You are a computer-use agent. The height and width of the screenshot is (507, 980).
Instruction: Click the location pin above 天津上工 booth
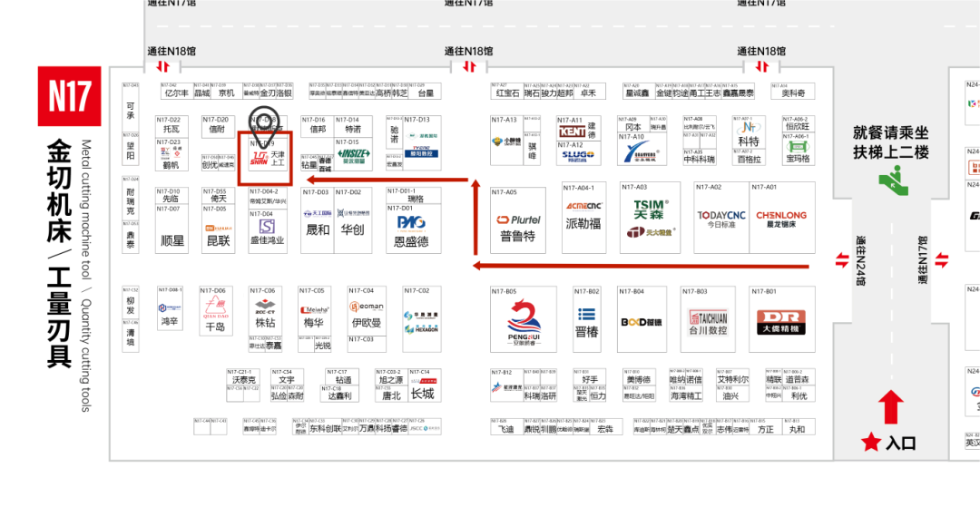(x=264, y=128)
